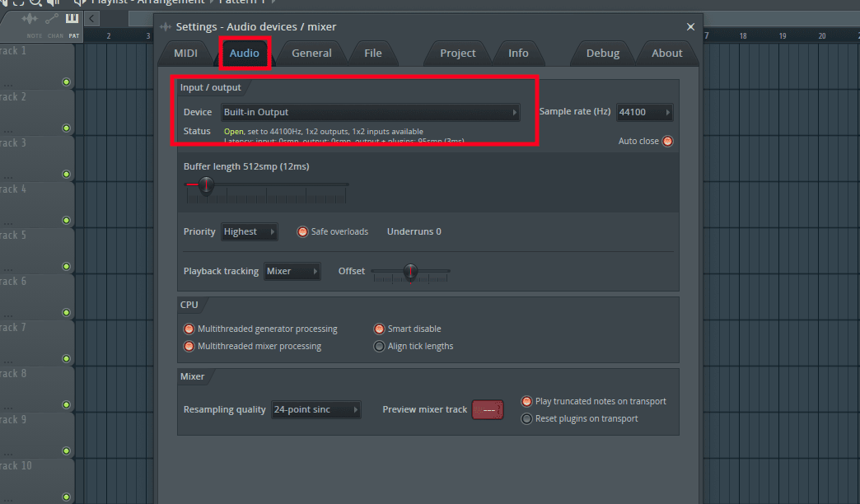The height and width of the screenshot is (504, 860).
Task: Click the red Preview mixer track selector
Action: click(x=487, y=409)
